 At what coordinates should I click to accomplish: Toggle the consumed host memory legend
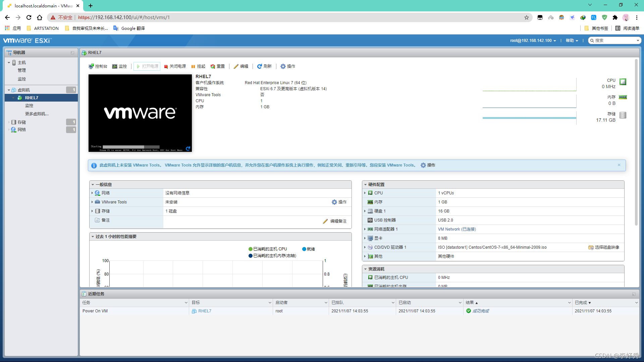point(250,256)
